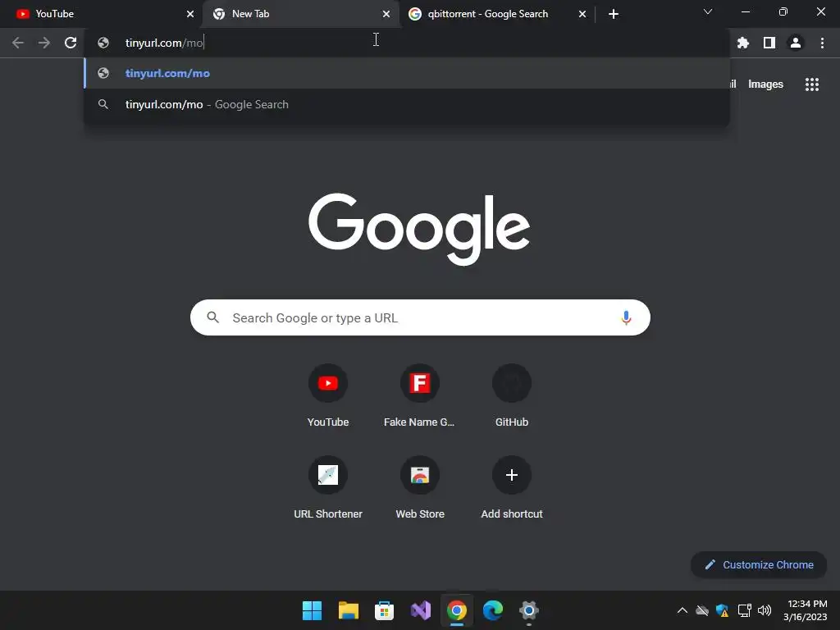Click the network tray icon
Image resolution: width=840 pixels, height=630 pixels.
[744, 610]
